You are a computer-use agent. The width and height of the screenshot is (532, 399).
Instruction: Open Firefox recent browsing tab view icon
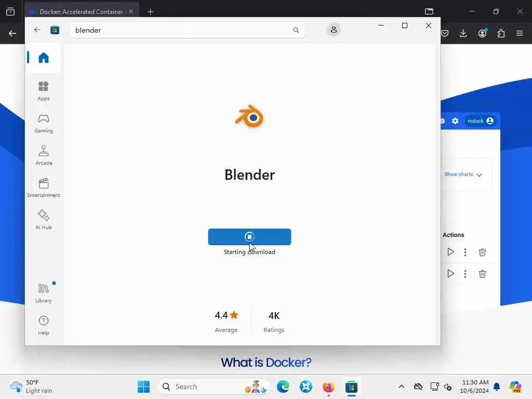[x=10, y=11]
